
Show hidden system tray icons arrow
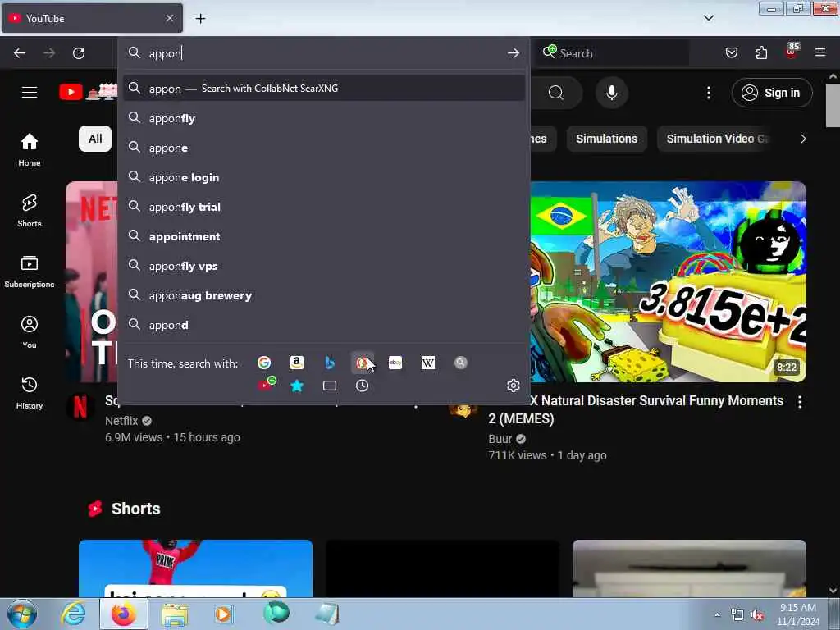pyautogui.click(x=717, y=615)
